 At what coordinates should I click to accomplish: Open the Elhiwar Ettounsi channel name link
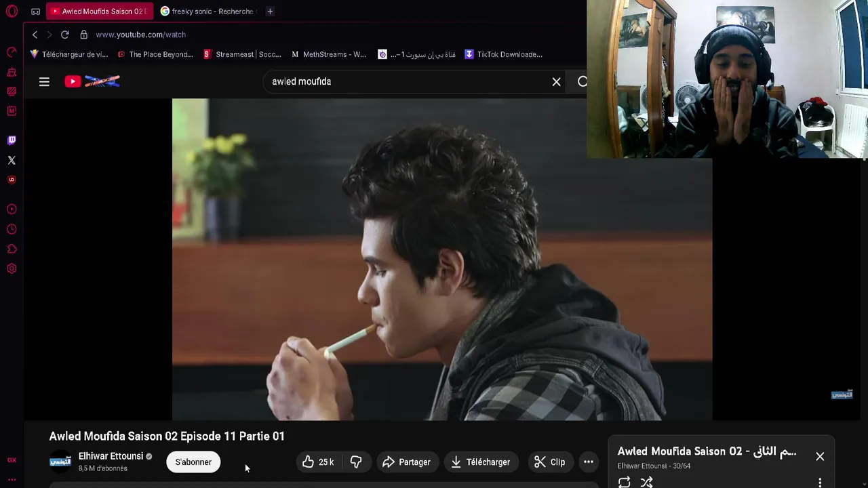[111, 456]
